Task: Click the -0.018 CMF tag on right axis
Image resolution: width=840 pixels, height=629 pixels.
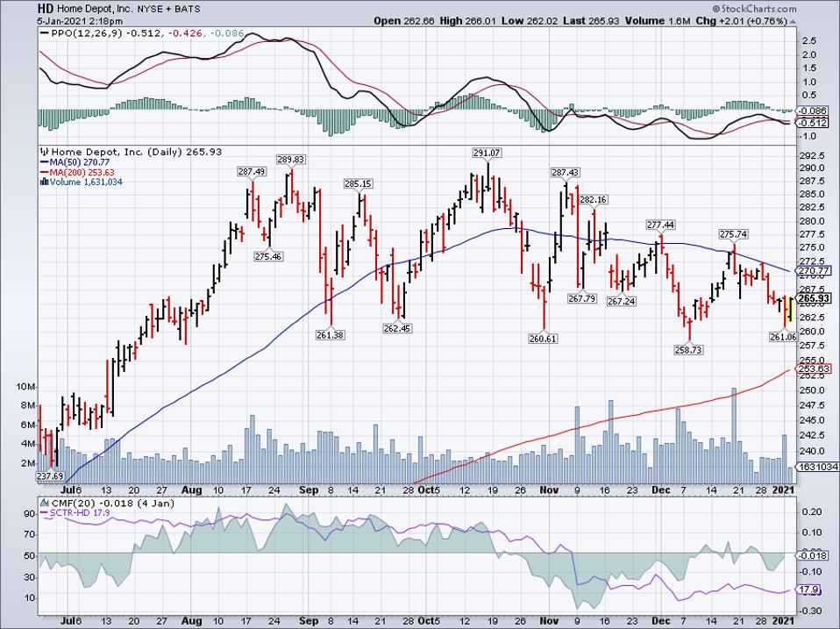Action: [813, 555]
